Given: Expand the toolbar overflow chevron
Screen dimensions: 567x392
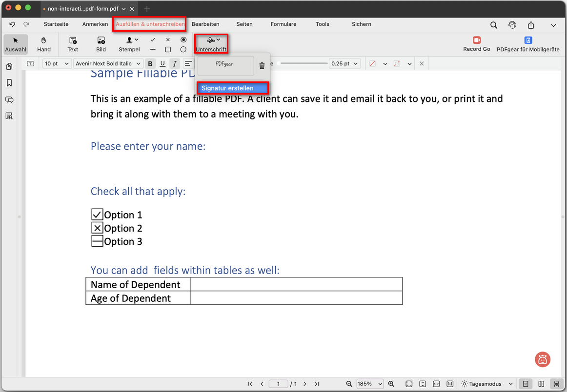Looking at the screenshot, I should 553,25.
